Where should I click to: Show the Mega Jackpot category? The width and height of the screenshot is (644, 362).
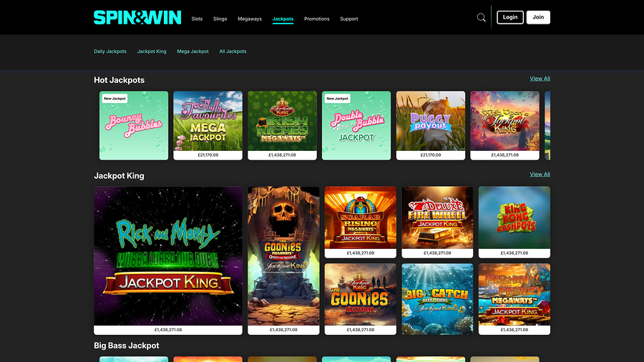[x=192, y=52]
